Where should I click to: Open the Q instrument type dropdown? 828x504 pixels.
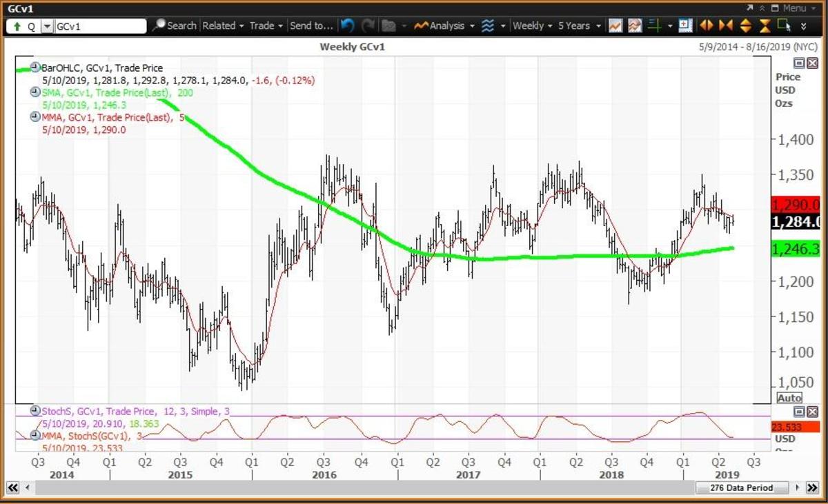46,26
